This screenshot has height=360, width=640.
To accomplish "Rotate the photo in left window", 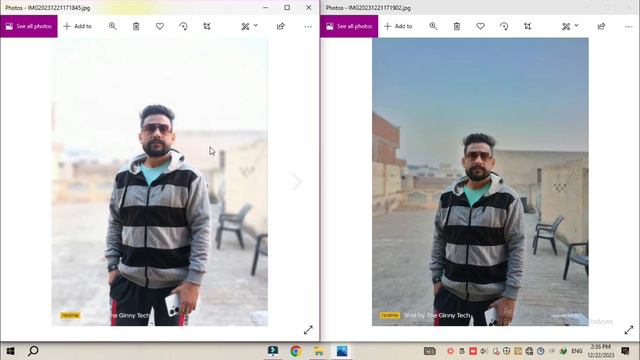I will [x=183, y=26].
